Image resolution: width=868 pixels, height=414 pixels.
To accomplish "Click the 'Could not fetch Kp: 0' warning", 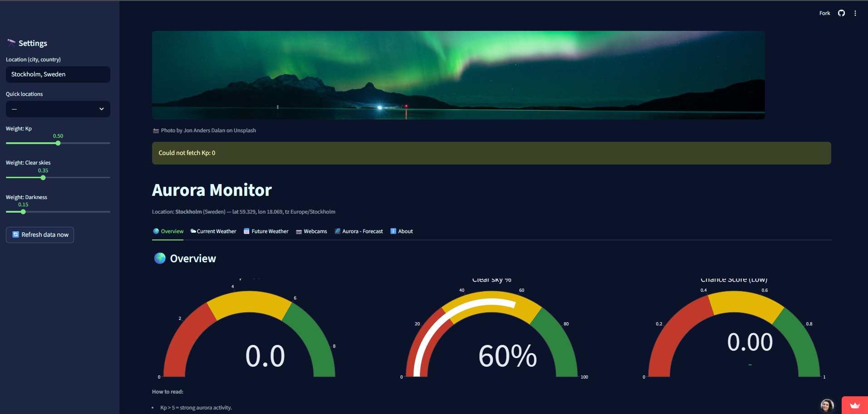I will point(491,153).
